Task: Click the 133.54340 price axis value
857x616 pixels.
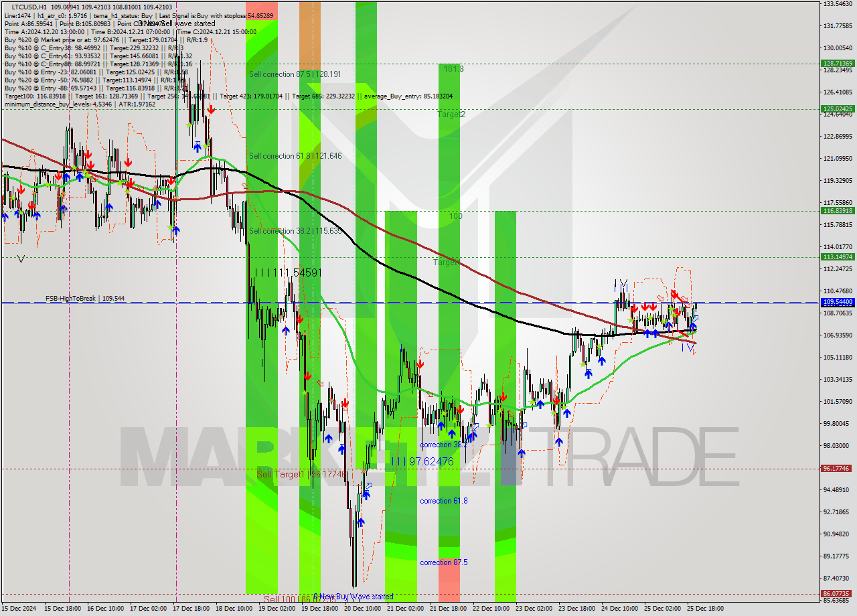Action: [x=838, y=4]
